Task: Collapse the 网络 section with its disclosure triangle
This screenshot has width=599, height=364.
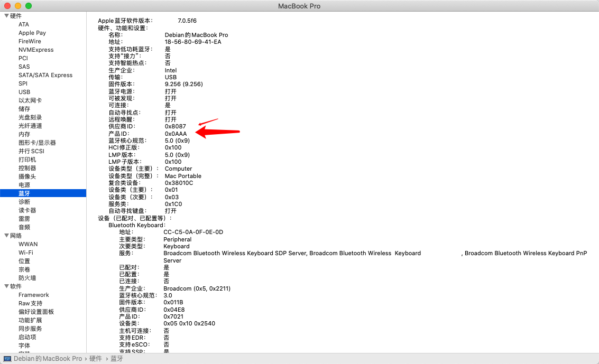Action: click(x=5, y=235)
